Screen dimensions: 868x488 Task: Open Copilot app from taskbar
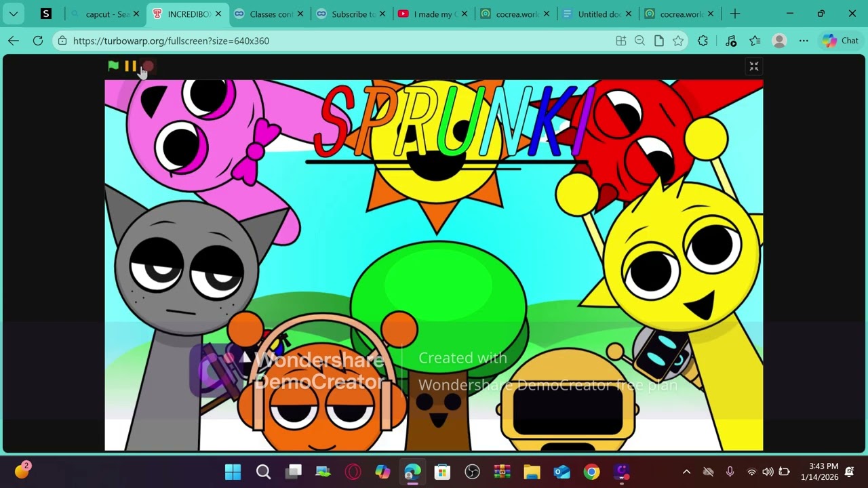[x=382, y=472]
